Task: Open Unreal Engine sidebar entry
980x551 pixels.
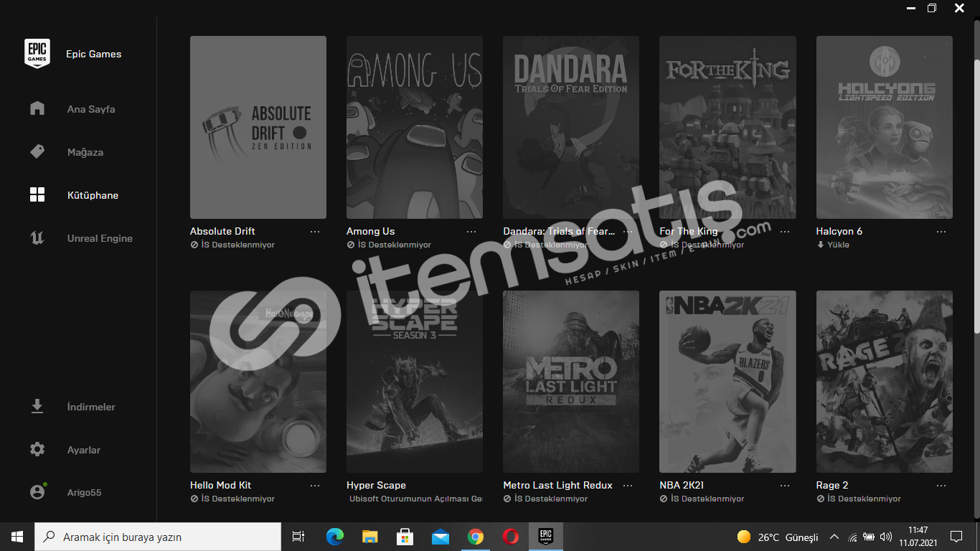Action: (x=100, y=238)
